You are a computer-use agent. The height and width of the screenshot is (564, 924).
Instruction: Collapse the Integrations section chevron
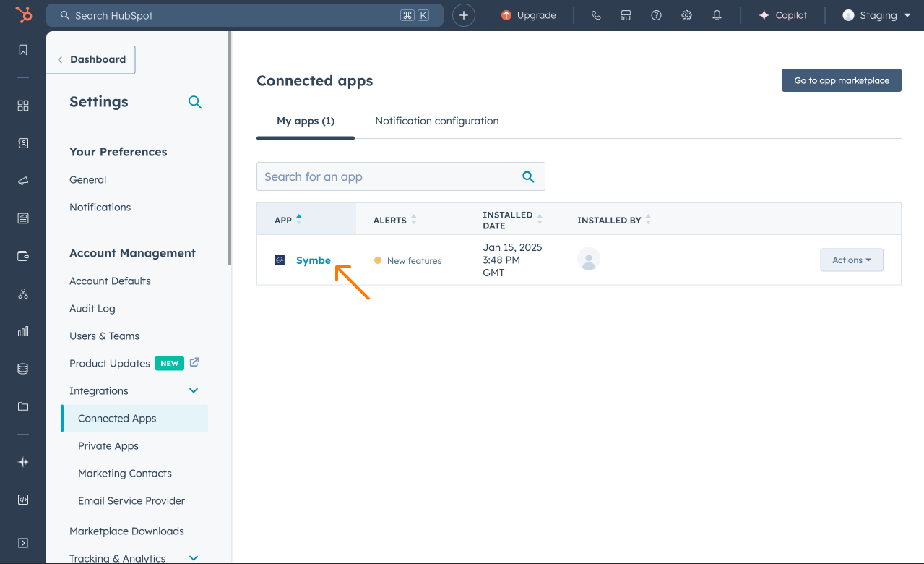[194, 390]
